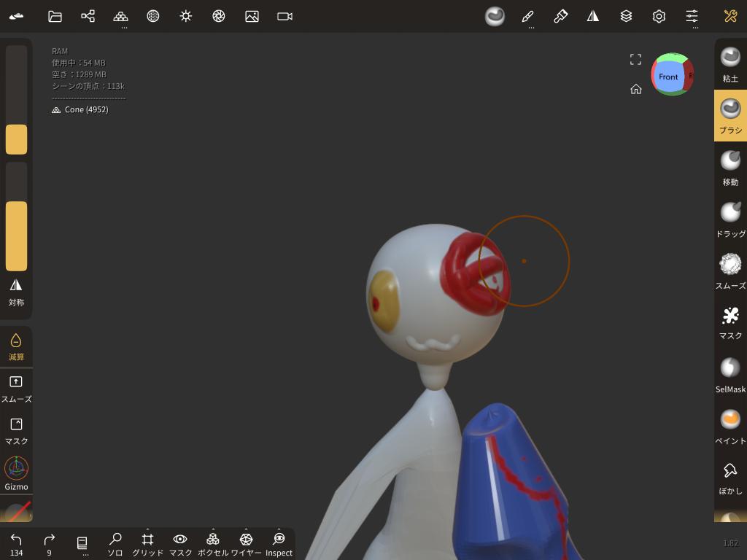Screen dimensions: 747x560
Task: Open the files folder menu
Action: [55, 16]
